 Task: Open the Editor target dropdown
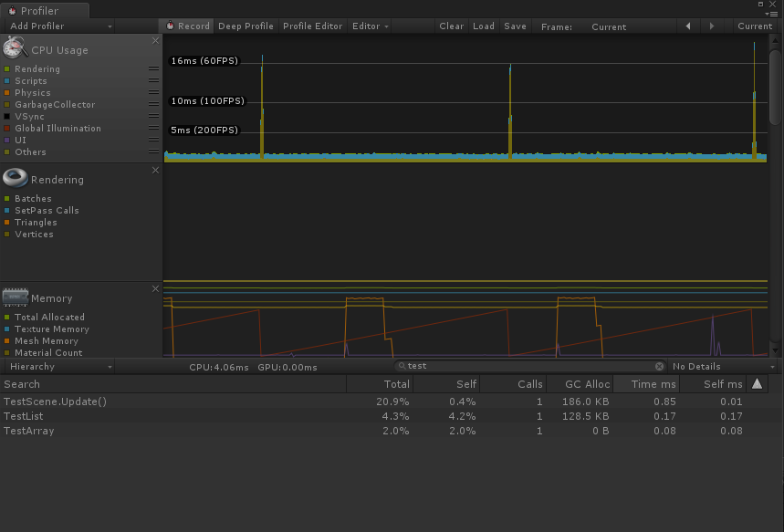[370, 26]
